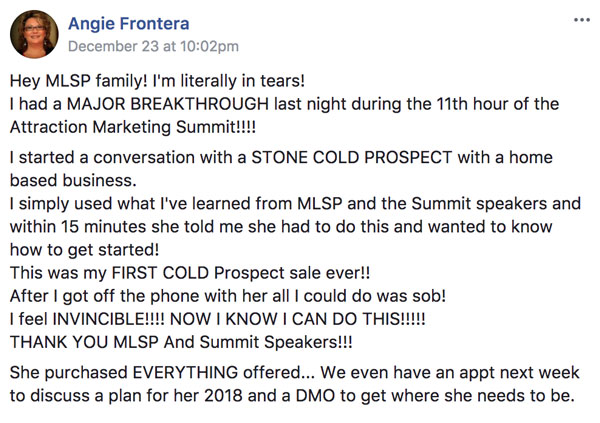Click the words 'MAJOR BREAKTHROUGH' in the post
600x423 pixels.
coord(168,104)
